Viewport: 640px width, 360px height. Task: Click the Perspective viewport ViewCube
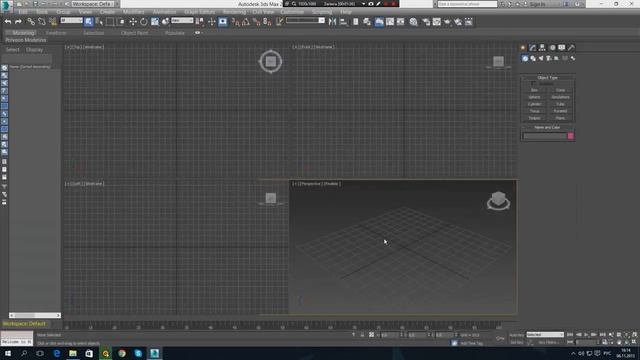click(498, 200)
